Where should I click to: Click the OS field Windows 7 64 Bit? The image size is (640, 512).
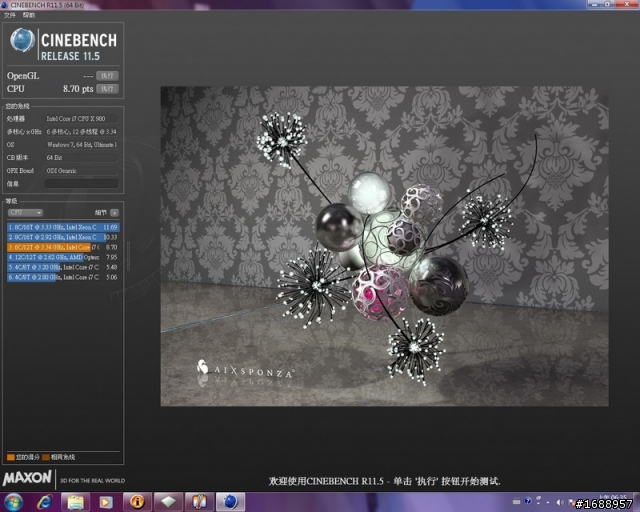pyautogui.click(x=82, y=145)
